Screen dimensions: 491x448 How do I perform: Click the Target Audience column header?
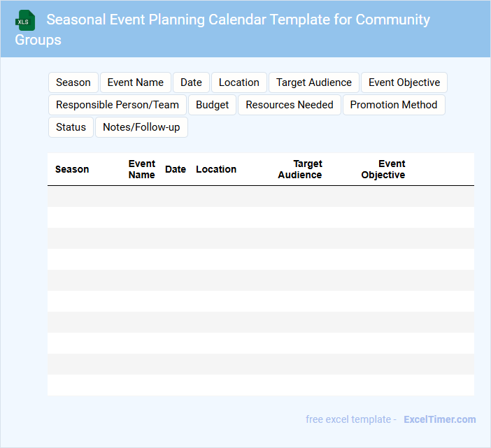[300, 169]
